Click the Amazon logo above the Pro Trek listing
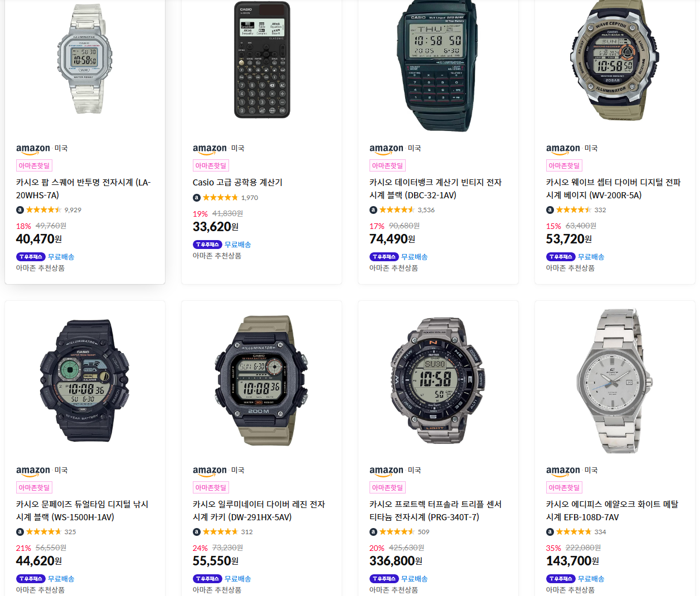 386,471
